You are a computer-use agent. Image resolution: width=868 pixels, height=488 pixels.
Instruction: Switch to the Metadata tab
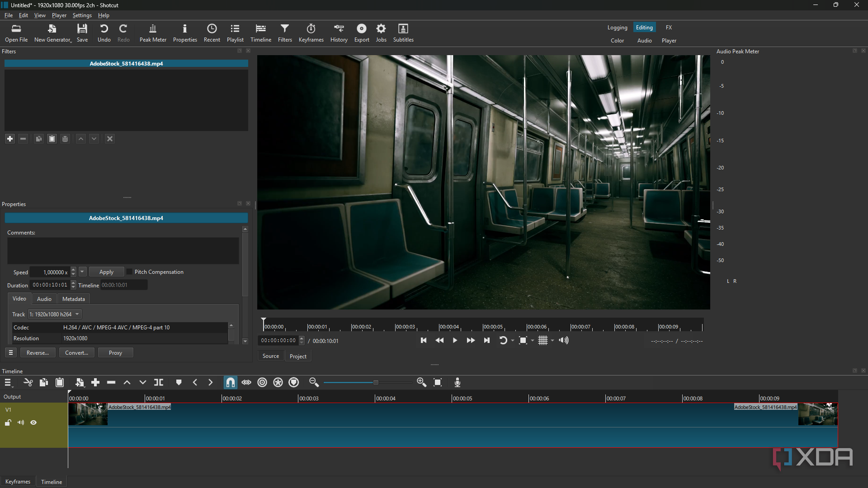[73, 299]
